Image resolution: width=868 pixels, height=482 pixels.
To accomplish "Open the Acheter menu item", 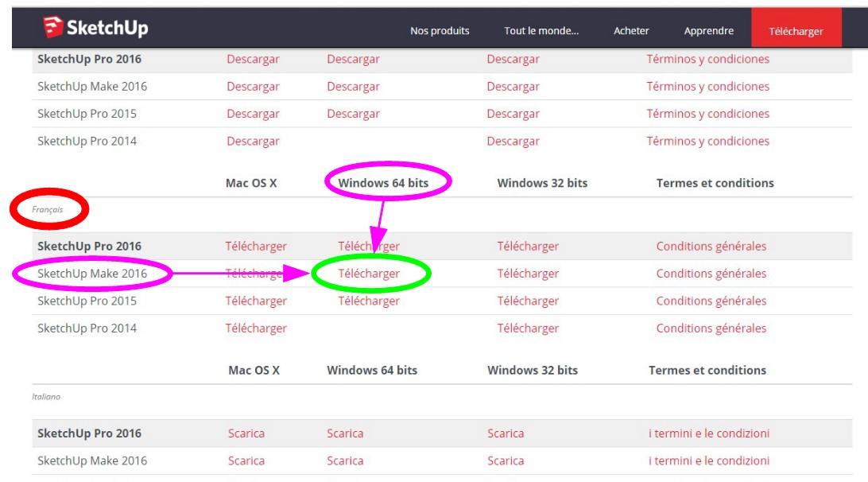I will click(x=631, y=31).
